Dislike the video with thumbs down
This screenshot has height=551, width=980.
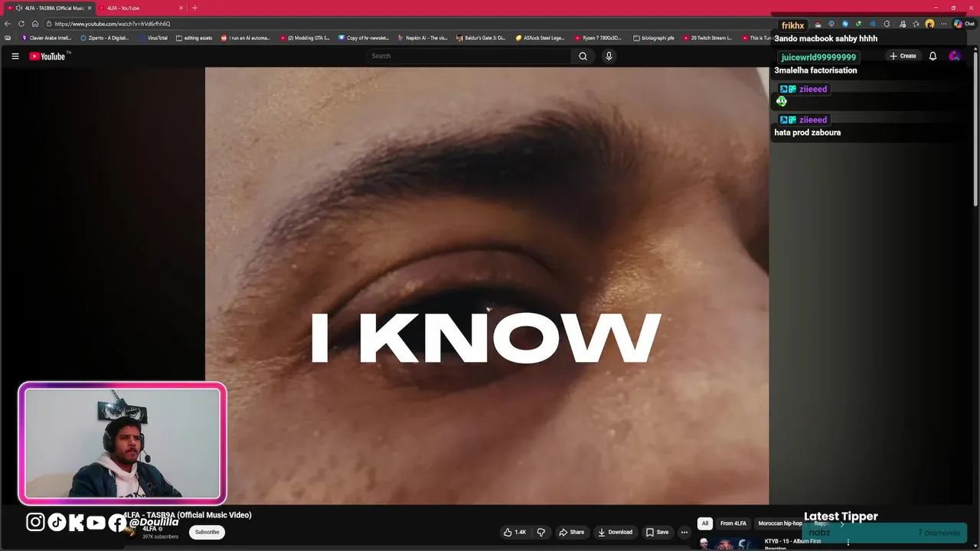(x=541, y=532)
